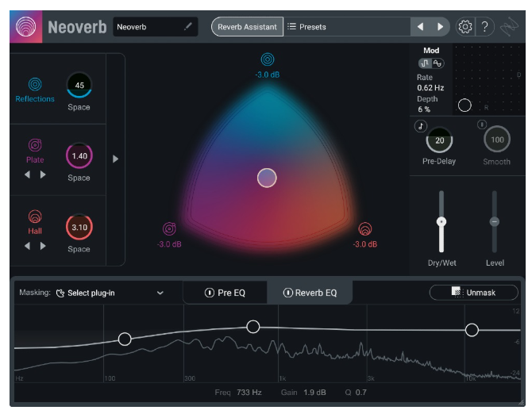Click the Depth value 6 %

click(x=424, y=109)
